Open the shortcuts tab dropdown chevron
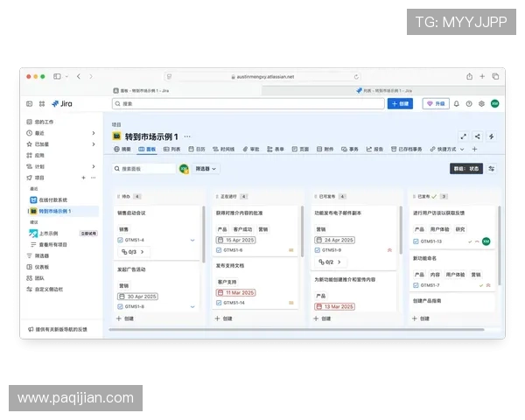 pos(462,149)
